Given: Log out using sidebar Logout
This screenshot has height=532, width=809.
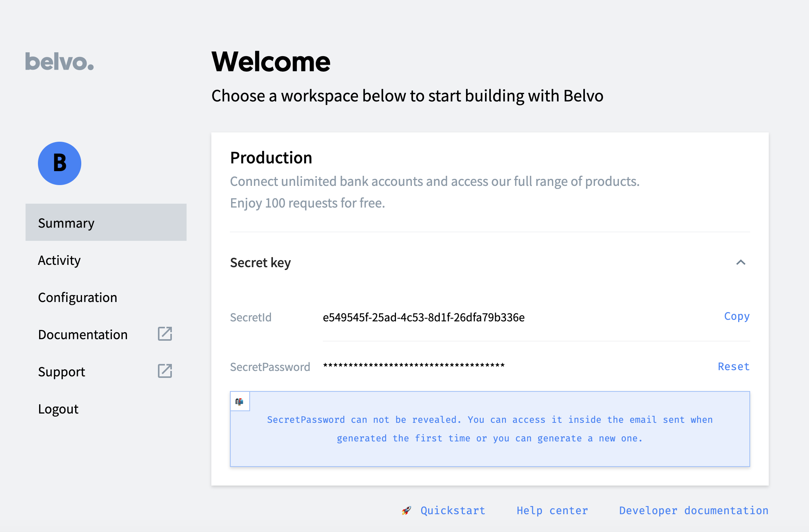Looking at the screenshot, I should tap(58, 409).
